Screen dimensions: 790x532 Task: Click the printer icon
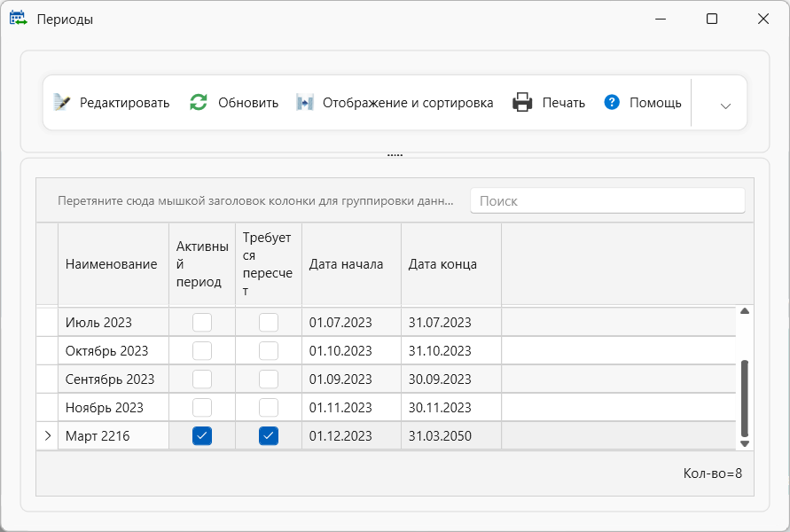pyautogui.click(x=522, y=102)
